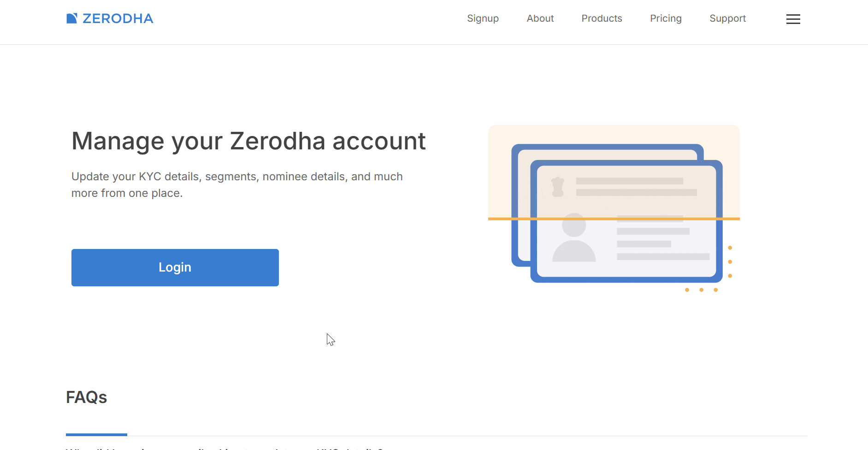Open the Signup page
The width and height of the screenshot is (868, 450).
[x=483, y=18]
